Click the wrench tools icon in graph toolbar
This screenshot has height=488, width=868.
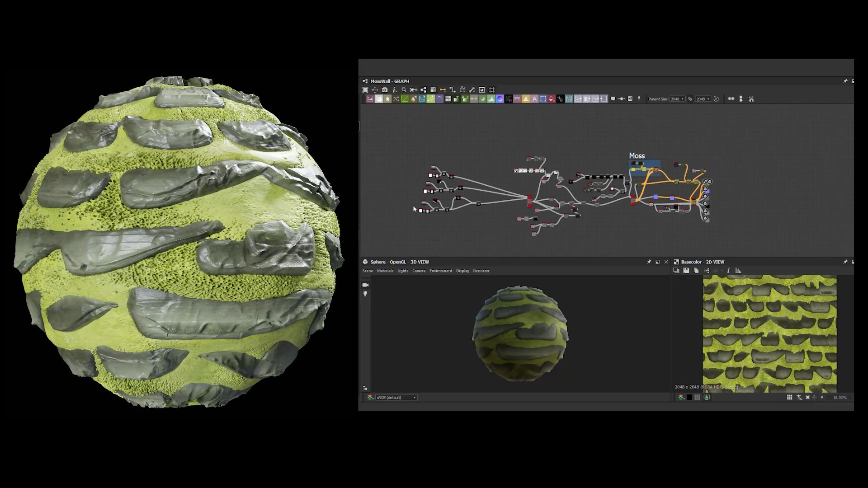pos(472,90)
